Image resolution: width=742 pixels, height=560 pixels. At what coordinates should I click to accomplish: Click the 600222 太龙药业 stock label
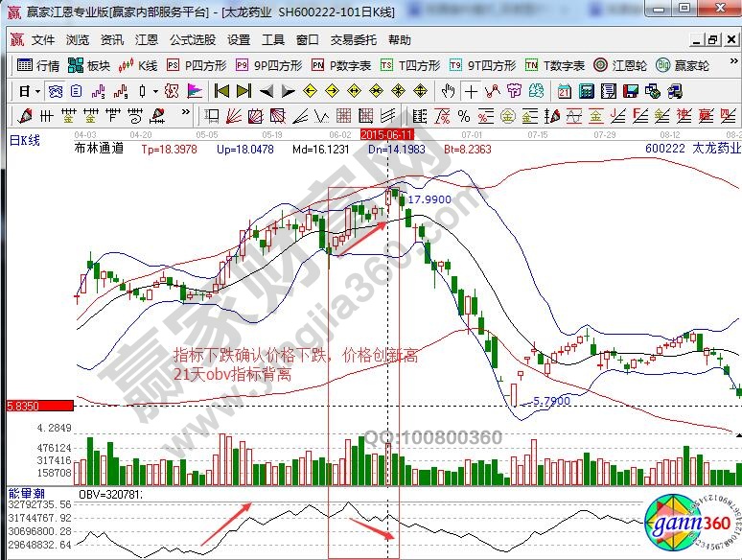(x=693, y=149)
